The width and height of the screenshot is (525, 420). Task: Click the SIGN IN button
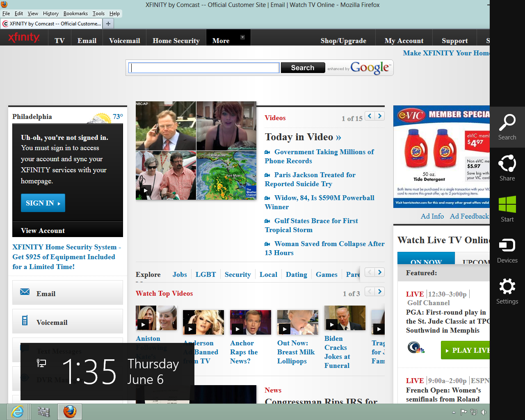(x=43, y=203)
